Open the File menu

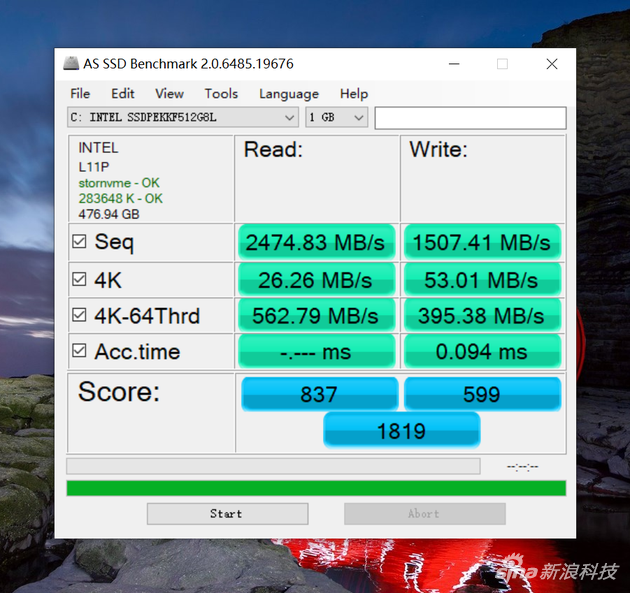(x=80, y=94)
